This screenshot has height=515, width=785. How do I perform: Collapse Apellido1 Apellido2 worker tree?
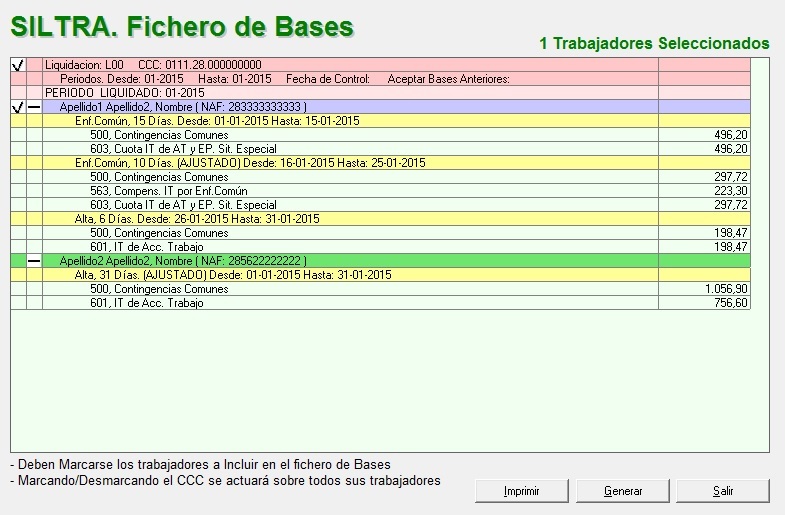click(x=34, y=107)
